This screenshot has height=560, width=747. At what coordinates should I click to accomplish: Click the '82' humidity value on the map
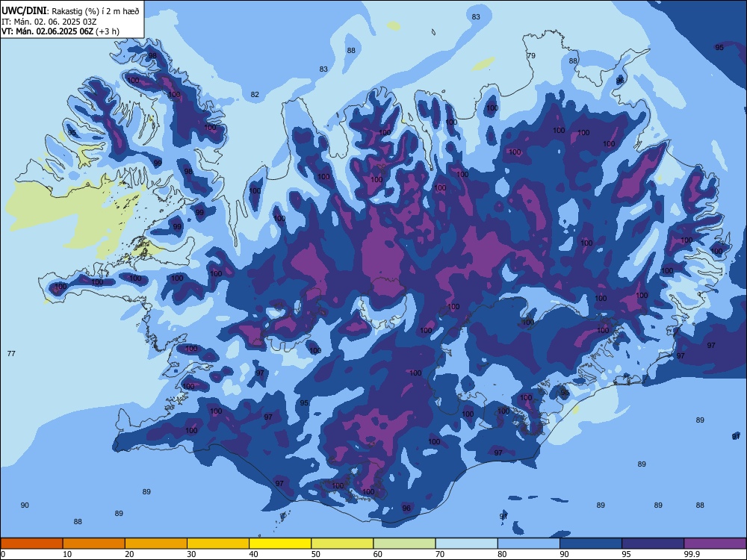[x=255, y=94]
